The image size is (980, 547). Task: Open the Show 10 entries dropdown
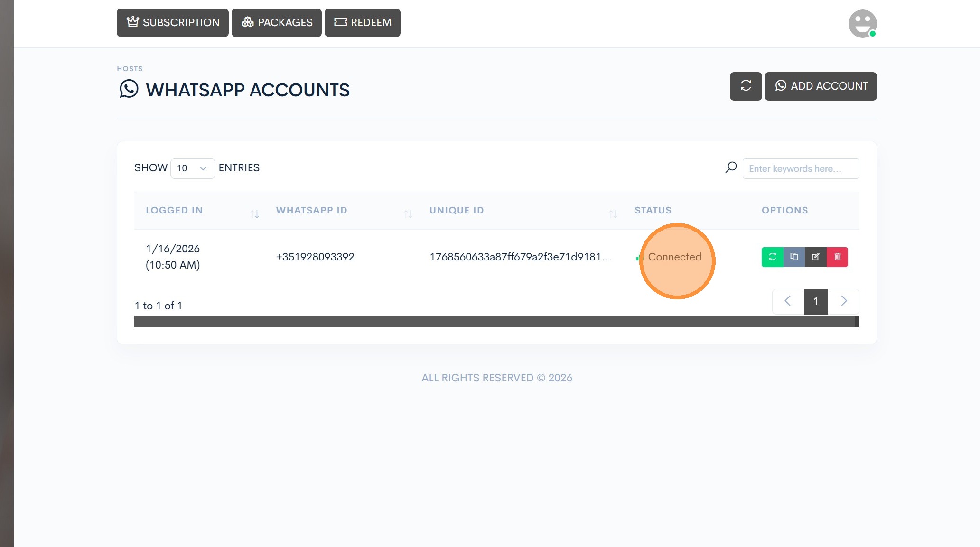pos(192,168)
